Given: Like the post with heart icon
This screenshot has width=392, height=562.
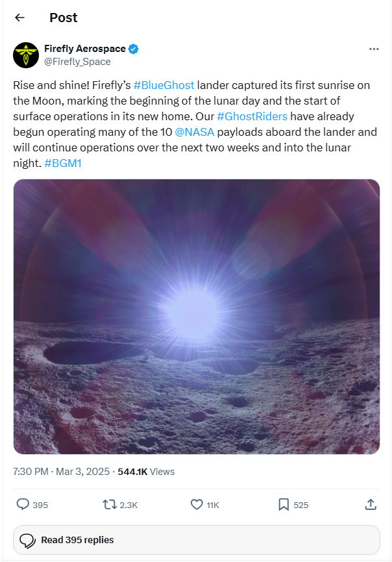Looking at the screenshot, I should [x=197, y=505].
